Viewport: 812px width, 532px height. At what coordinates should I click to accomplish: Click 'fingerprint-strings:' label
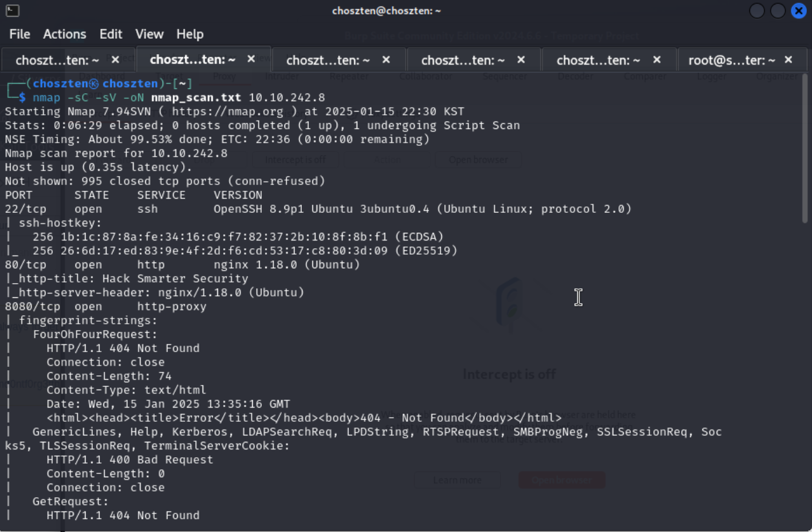88,320
